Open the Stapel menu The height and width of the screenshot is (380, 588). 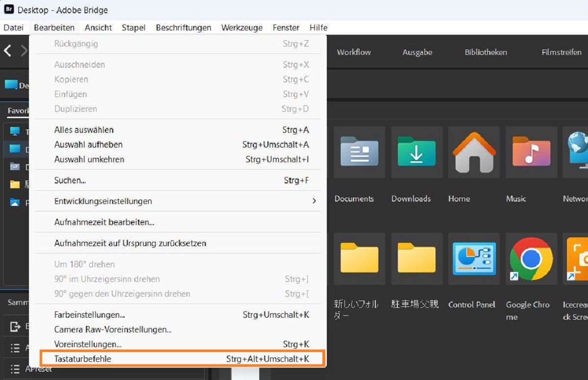(133, 27)
